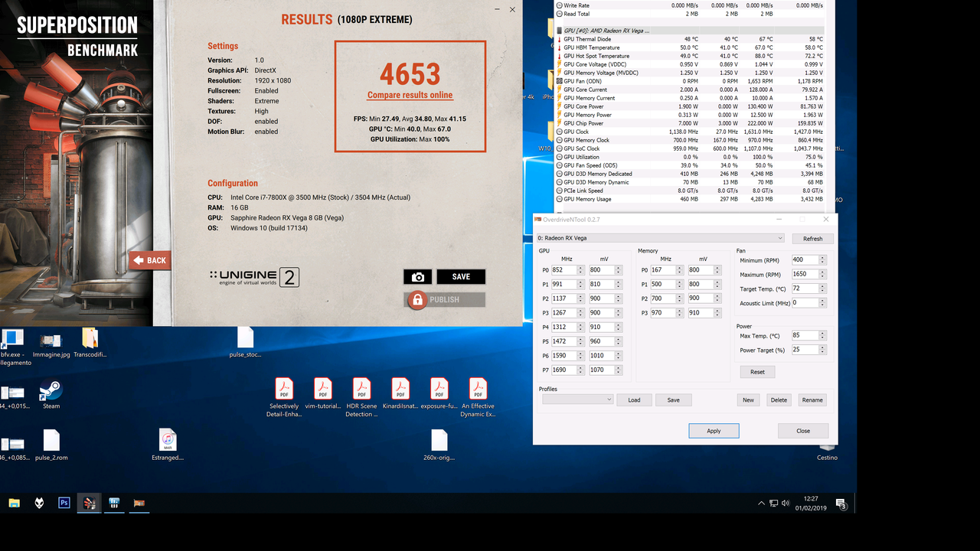Open the Compare results online link

[410, 96]
